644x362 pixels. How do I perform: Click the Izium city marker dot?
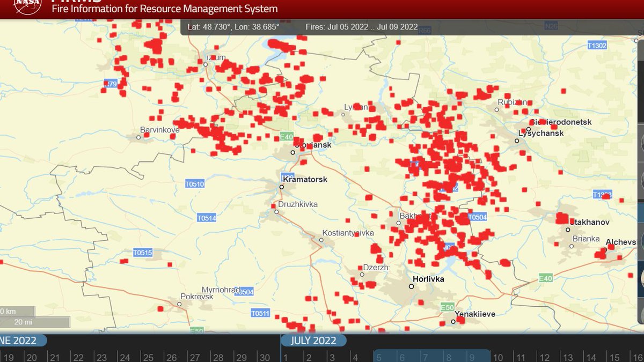205,64
